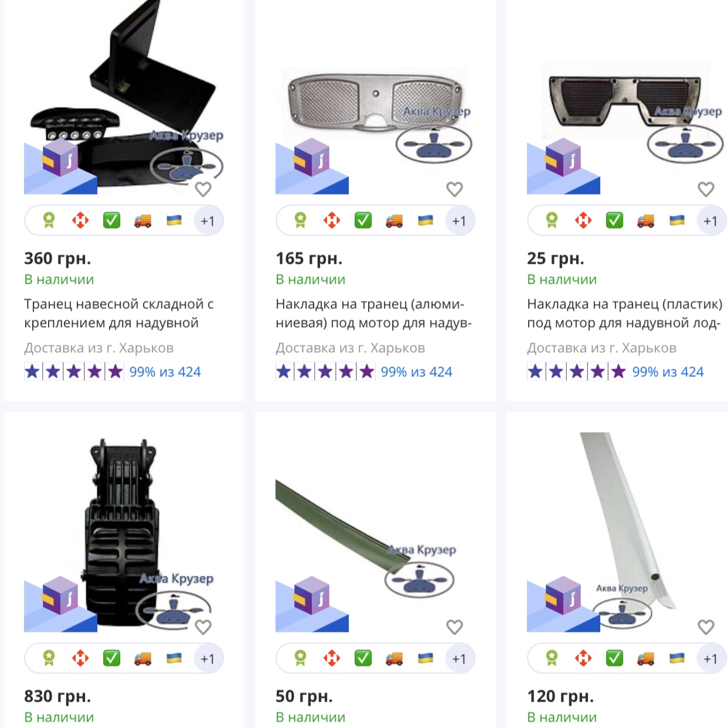Open the black motor bracket product image
The width and height of the screenshot is (728, 728).
point(124,533)
